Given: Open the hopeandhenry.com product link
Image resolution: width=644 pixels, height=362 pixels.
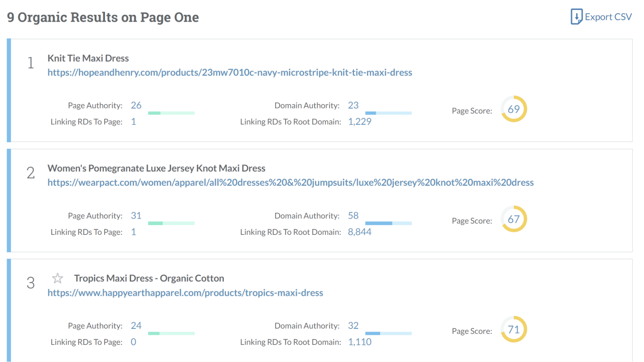Looking at the screenshot, I should coord(230,72).
